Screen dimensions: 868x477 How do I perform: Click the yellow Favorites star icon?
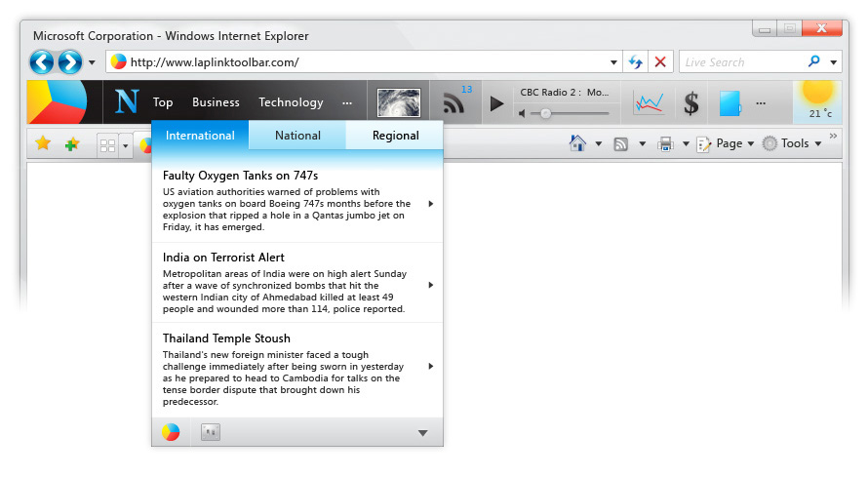pyautogui.click(x=43, y=144)
